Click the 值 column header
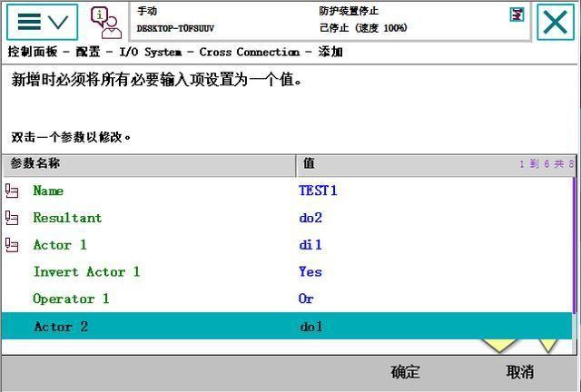This screenshot has width=581, height=392. click(436, 166)
